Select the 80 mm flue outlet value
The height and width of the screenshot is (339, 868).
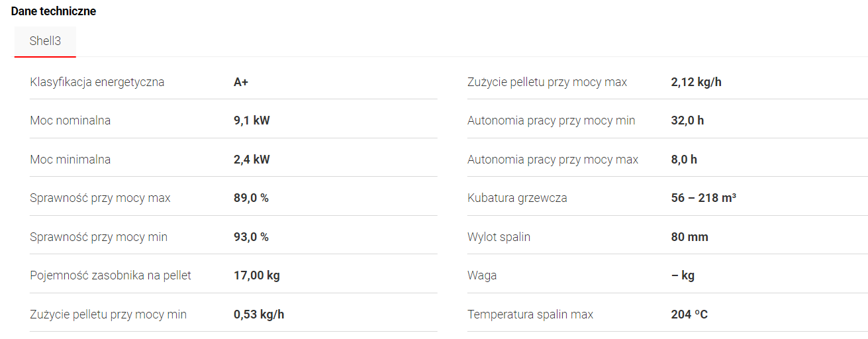click(689, 237)
